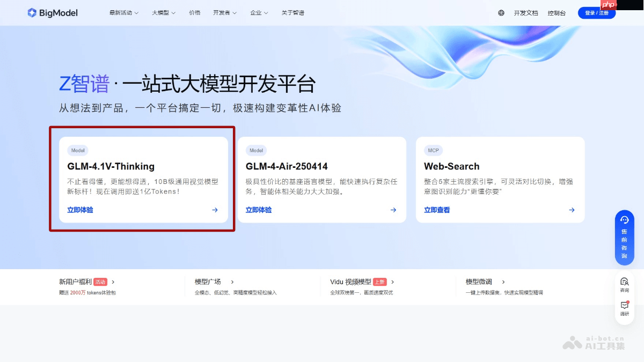This screenshot has height=362, width=644.
Task: Click Web-Search description about 5家主流搜索引擎
Action: [499, 187]
